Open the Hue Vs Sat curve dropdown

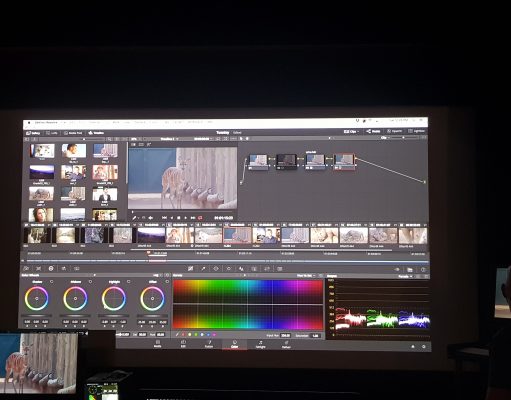(x=306, y=276)
